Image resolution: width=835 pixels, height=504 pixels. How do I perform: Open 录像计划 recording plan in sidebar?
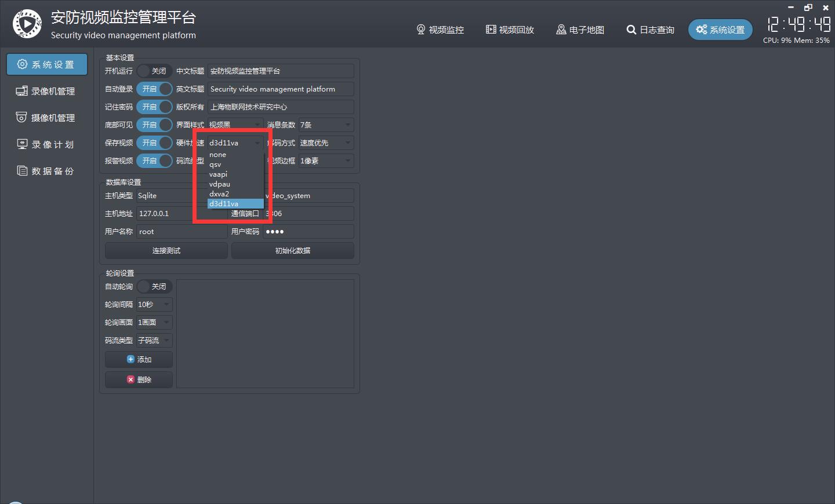pos(46,144)
